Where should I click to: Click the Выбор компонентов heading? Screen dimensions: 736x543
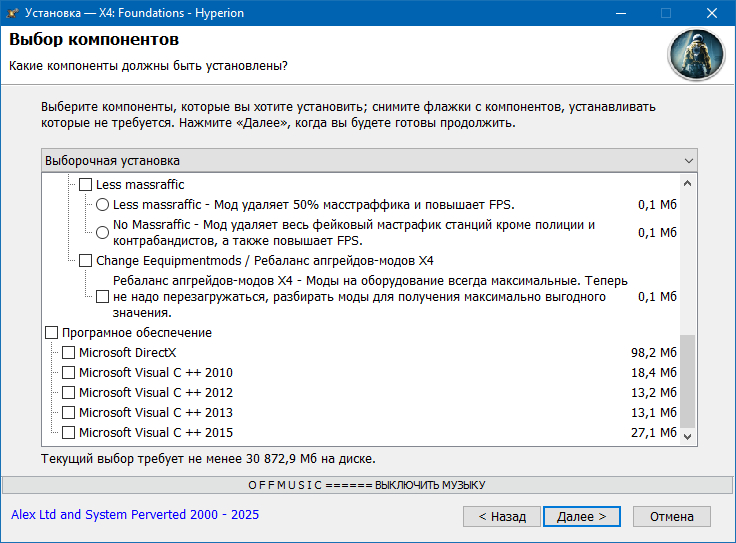94,39
